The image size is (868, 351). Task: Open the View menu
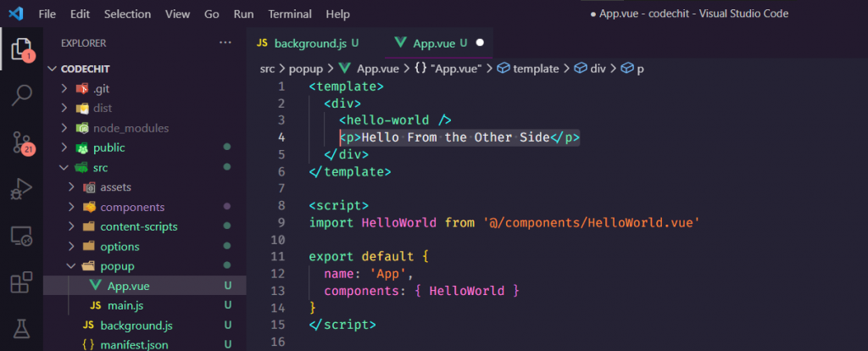[178, 14]
